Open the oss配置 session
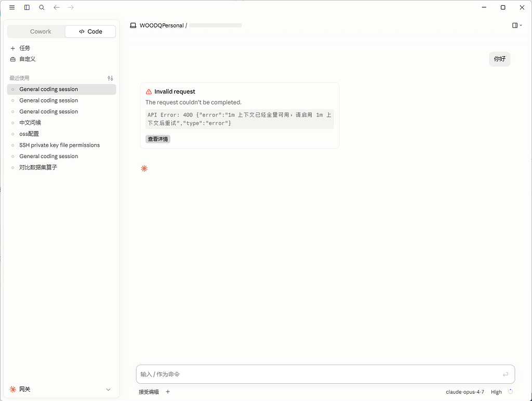Screen dimensions: 532x401 (61, 134)
